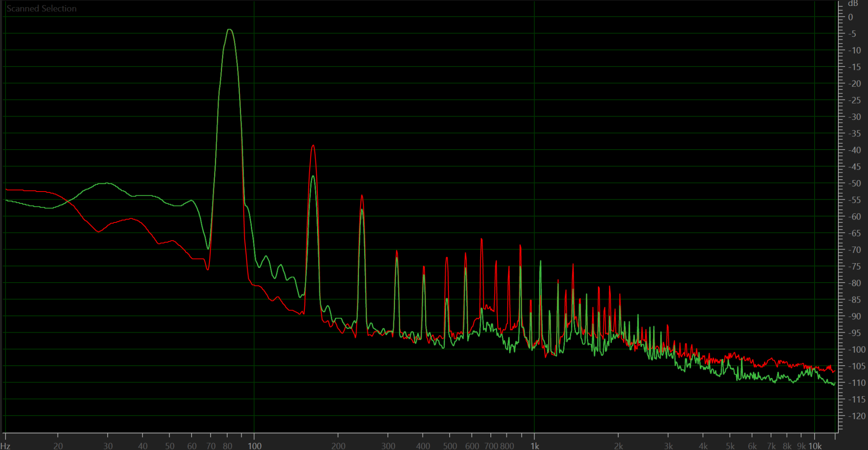Image resolution: width=868 pixels, height=450 pixels.
Task: Click the 20 label on the Hz axis
Action: (58, 446)
